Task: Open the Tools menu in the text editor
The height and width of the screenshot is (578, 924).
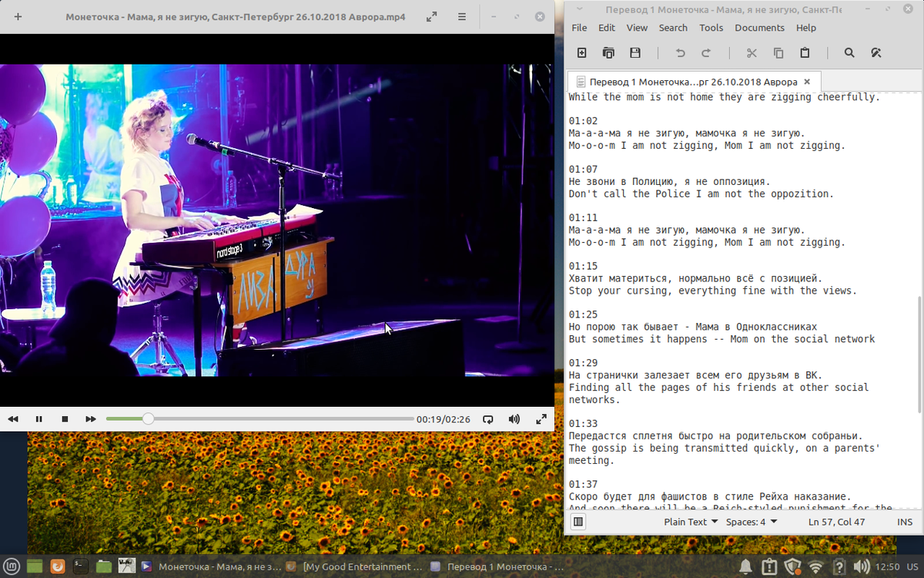Action: [x=711, y=28]
